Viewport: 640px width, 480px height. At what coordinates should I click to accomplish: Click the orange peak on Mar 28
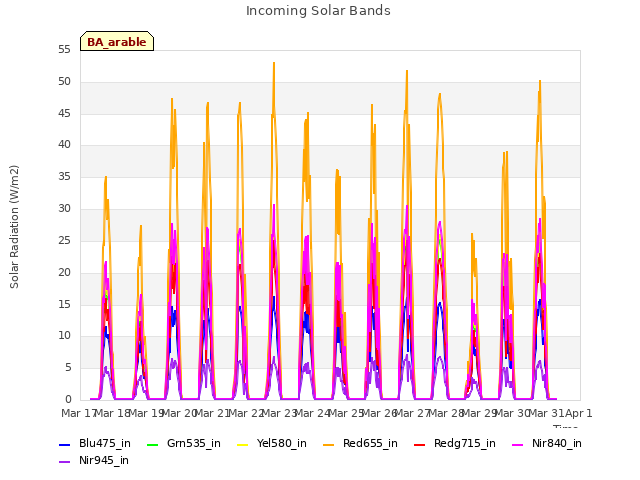[440, 94]
